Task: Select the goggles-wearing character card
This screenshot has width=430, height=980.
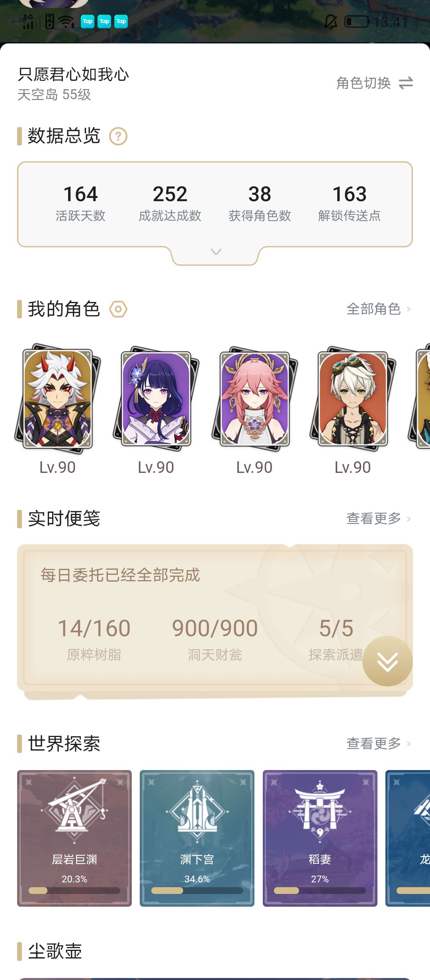Action: pos(353,399)
